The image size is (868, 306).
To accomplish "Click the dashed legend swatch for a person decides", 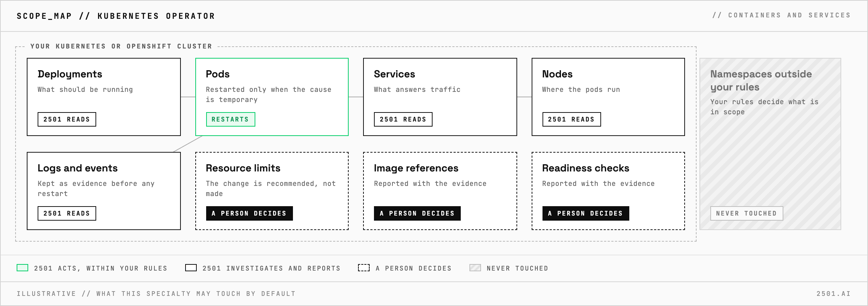I will 364,268.
